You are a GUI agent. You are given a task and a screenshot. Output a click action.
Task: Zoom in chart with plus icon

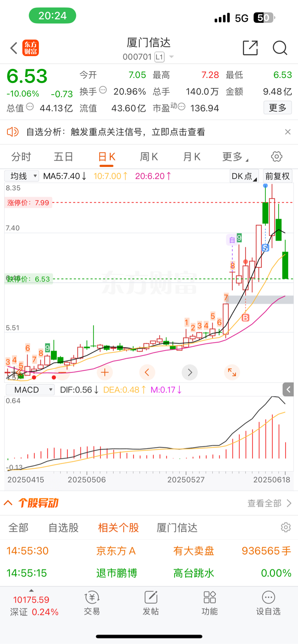click(x=104, y=372)
